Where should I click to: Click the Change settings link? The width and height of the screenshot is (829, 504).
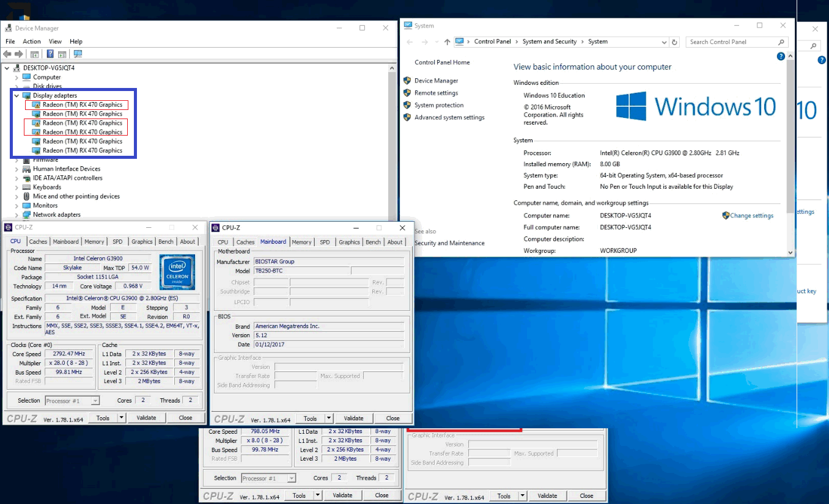click(751, 216)
